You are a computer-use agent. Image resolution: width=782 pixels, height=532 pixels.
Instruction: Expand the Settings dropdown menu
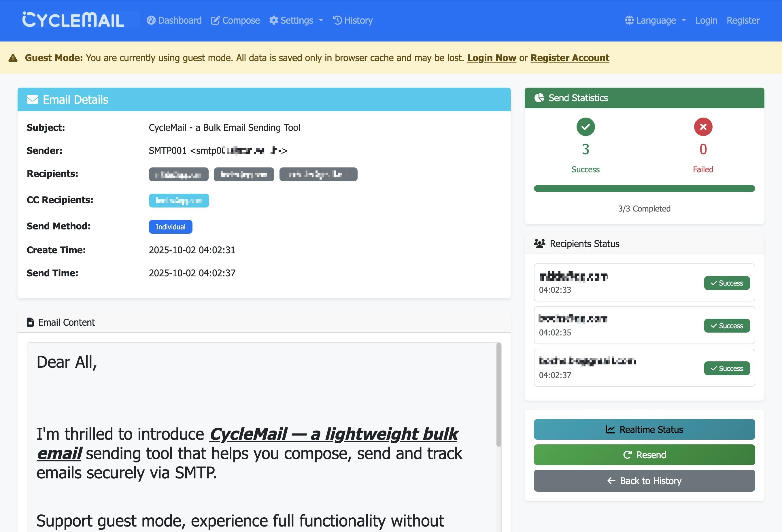coord(321,20)
